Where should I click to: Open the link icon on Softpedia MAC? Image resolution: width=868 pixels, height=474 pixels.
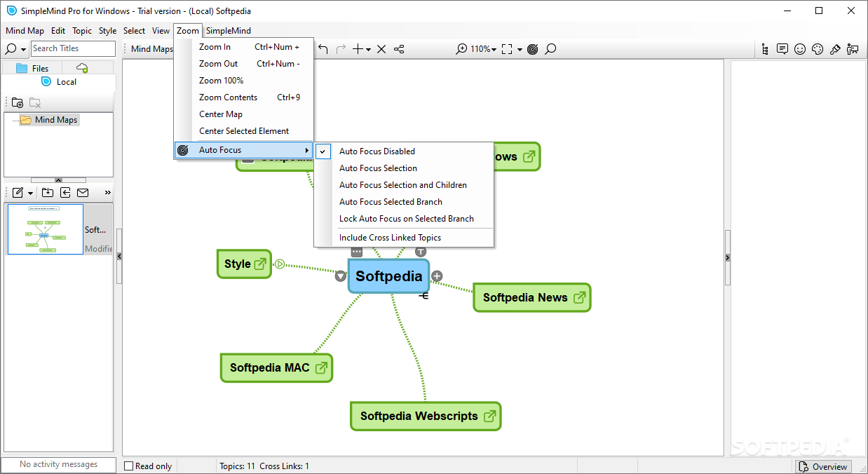click(x=321, y=368)
